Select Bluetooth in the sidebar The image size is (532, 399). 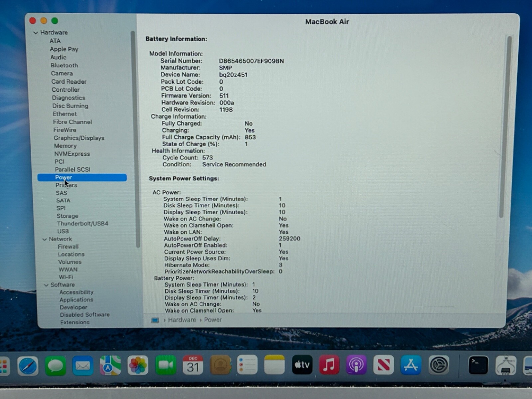click(64, 66)
